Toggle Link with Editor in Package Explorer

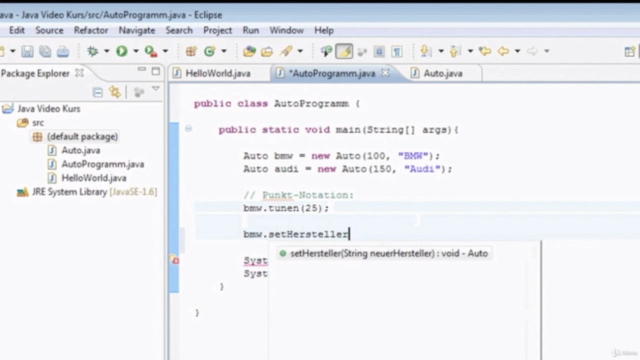pos(115,92)
